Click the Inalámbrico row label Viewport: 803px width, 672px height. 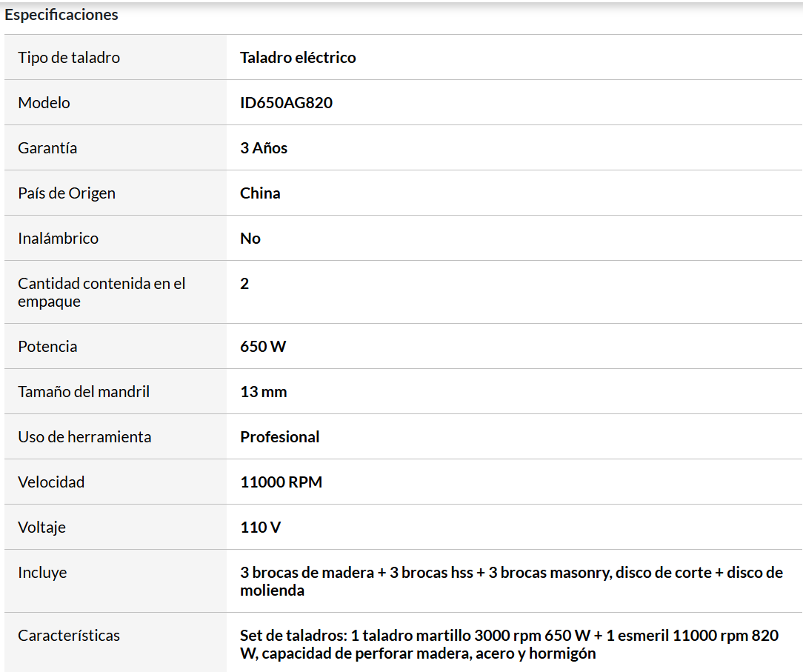59,238
